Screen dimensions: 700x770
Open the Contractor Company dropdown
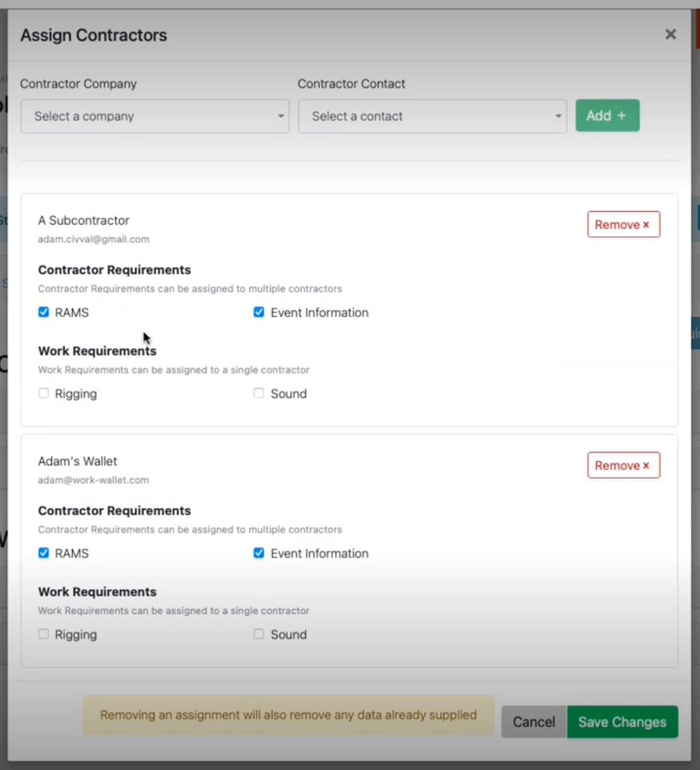pyautogui.click(x=154, y=117)
